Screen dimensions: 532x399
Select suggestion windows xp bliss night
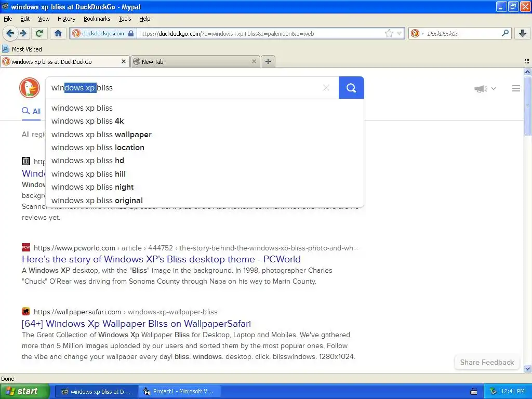pyautogui.click(x=205, y=187)
